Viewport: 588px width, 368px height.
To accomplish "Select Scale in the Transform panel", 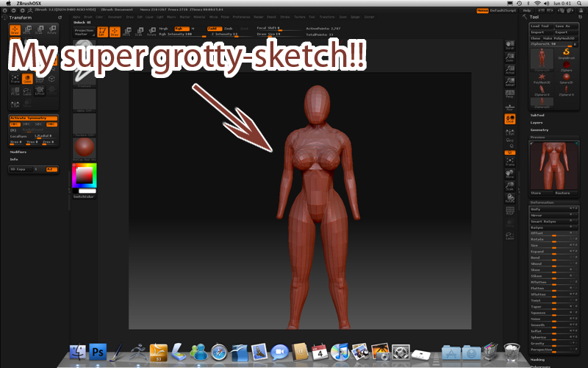I will click(x=40, y=30).
